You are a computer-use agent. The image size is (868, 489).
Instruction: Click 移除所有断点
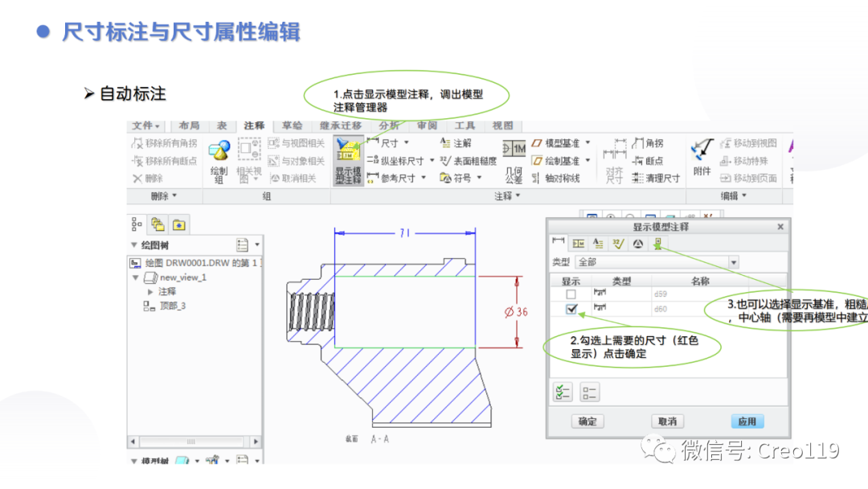point(165,161)
